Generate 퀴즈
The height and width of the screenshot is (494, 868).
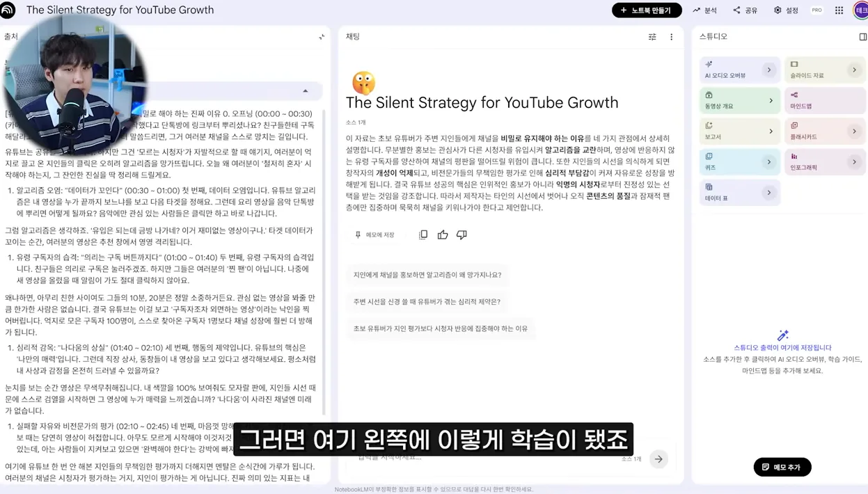(x=739, y=161)
